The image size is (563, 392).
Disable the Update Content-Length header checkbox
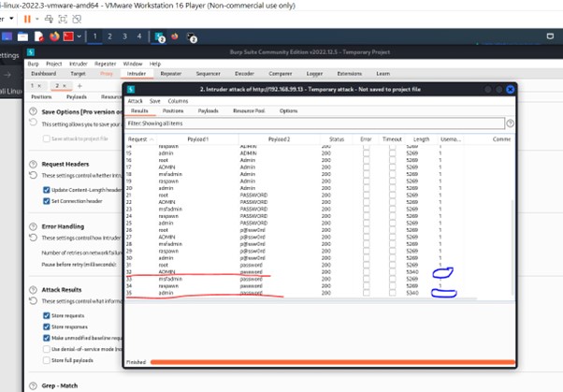coord(47,190)
